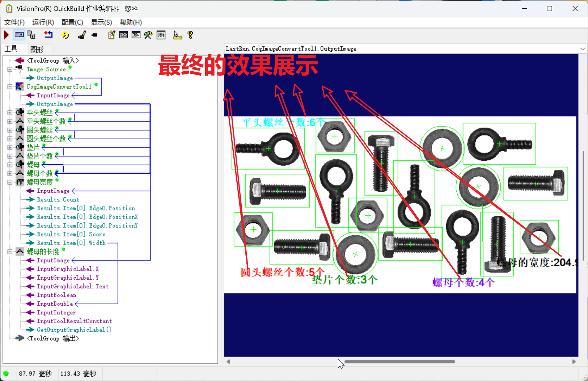This screenshot has width=588, height=381.
Task: Expand the 圆头螺丝个数 tree node
Action: point(10,139)
